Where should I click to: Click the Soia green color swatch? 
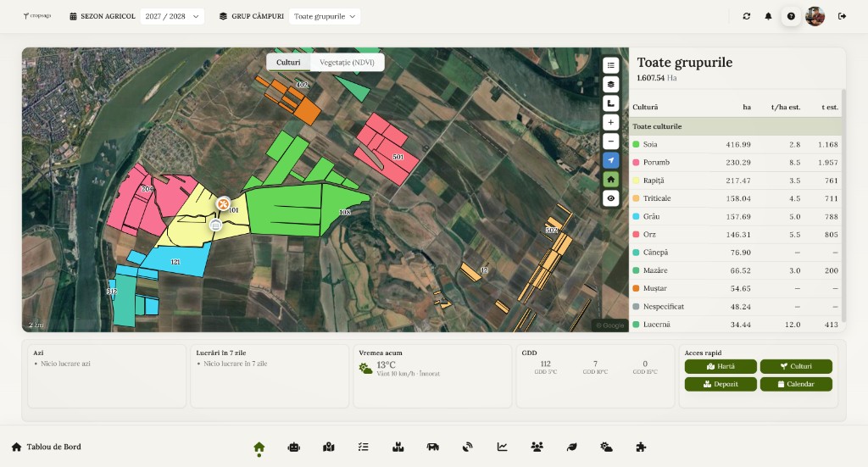pyautogui.click(x=636, y=144)
